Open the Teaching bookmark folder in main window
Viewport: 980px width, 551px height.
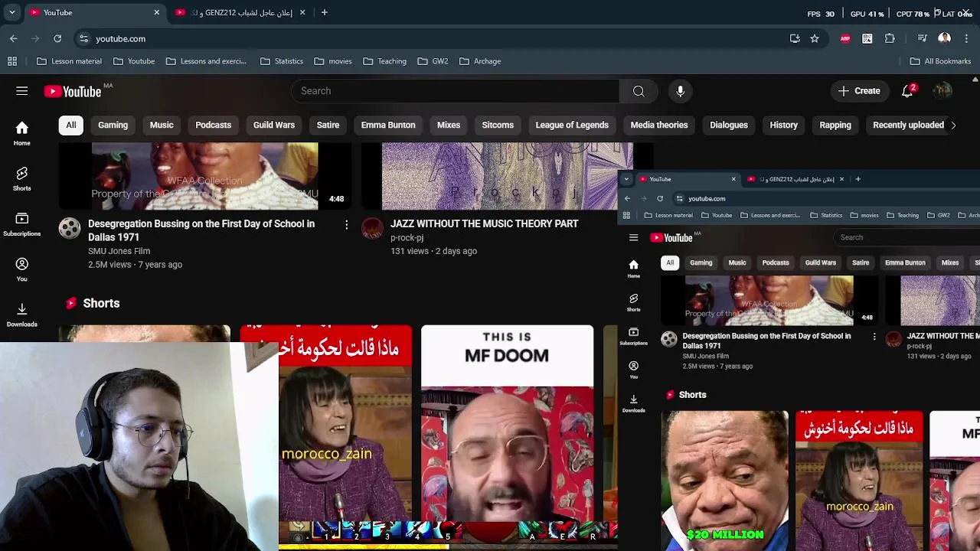384,61
